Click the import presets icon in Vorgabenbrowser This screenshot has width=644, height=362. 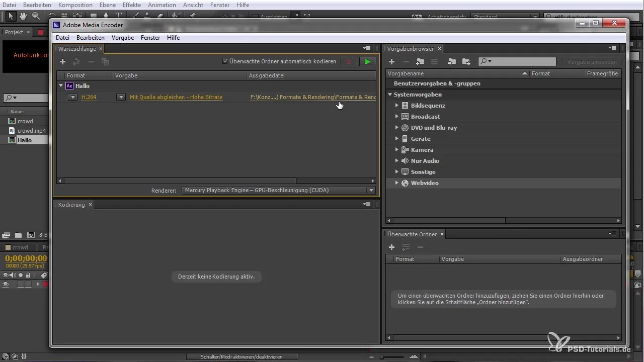coord(452,62)
